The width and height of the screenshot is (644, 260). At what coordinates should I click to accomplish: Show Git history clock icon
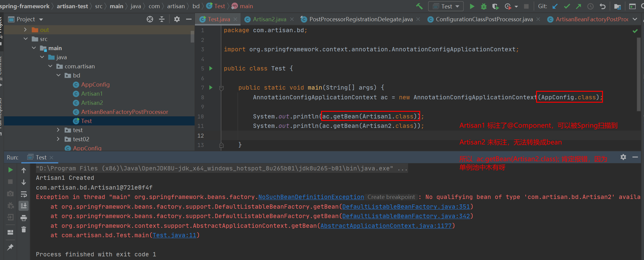click(x=590, y=6)
